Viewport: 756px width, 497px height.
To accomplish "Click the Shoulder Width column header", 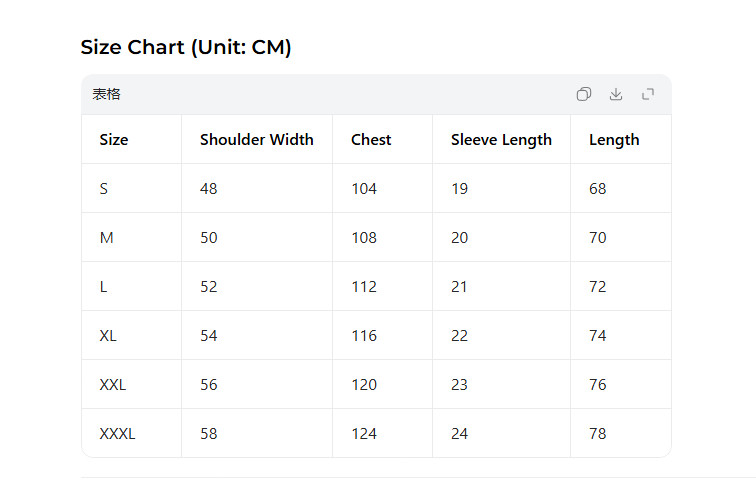I will 256,140.
